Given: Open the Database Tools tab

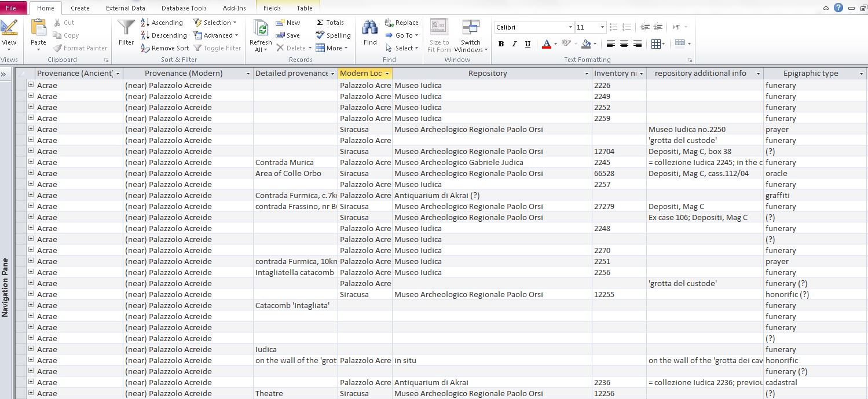Looking at the screenshot, I should [184, 8].
